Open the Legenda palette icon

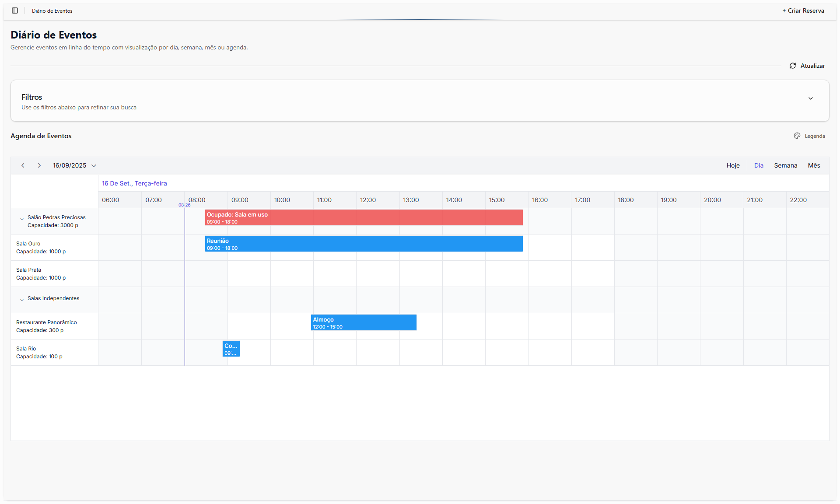797,136
